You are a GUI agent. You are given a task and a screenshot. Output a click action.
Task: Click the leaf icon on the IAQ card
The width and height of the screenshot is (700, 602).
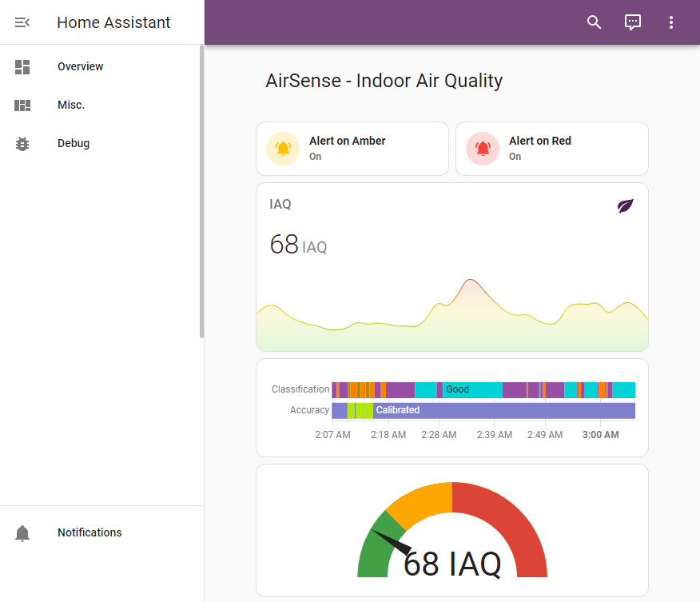625,205
